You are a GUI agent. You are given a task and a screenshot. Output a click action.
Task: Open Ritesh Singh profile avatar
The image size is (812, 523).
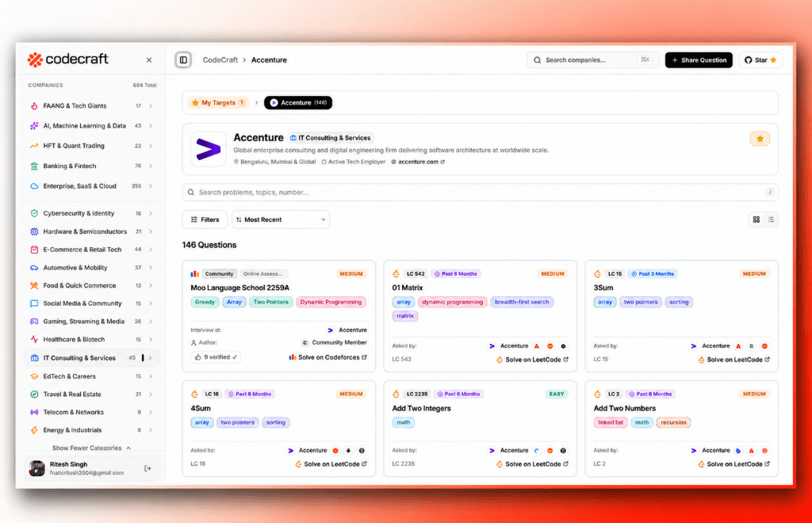click(x=36, y=468)
